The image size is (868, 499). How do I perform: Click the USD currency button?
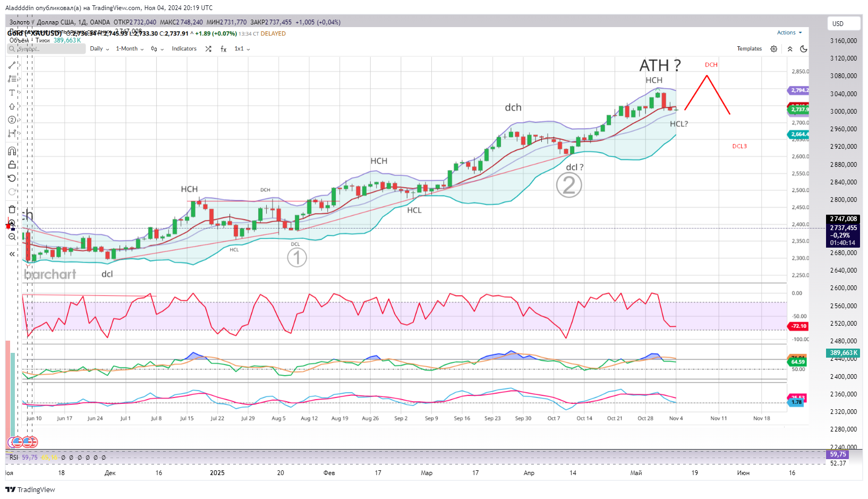pos(844,24)
